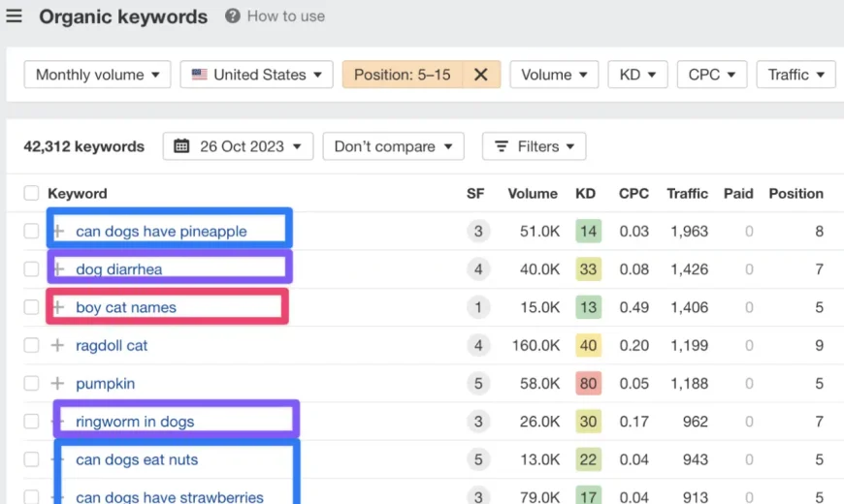Open the Monthly volume dropdown
The image size is (844, 504).
tap(97, 75)
